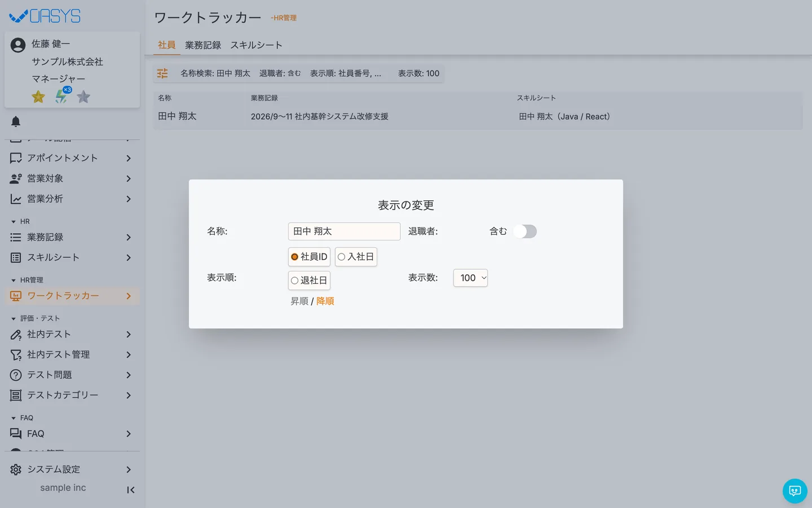Viewport: 812px width, 508px height.
Task: Expand the FAQ menu item chevron
Action: (x=129, y=433)
